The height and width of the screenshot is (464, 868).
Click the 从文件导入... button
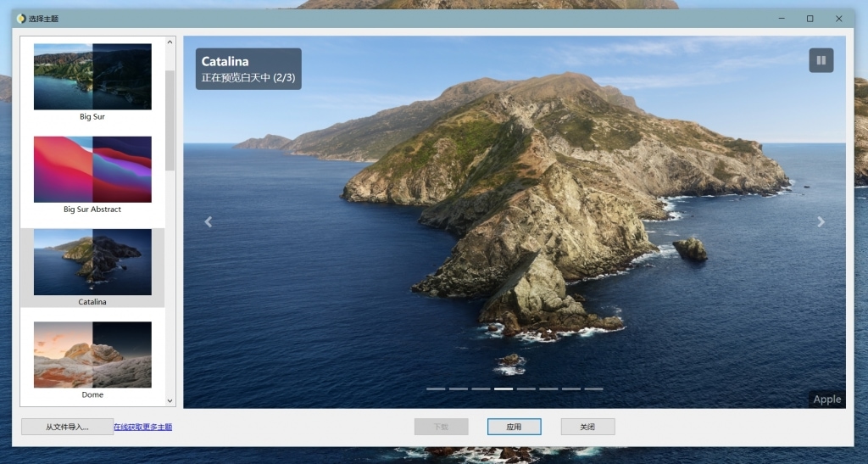[67, 427]
